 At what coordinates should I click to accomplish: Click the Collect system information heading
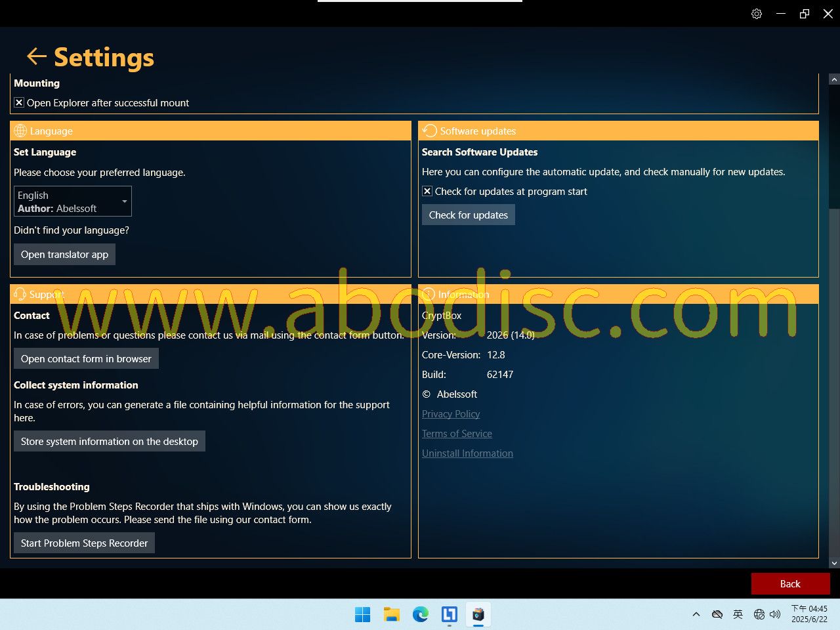(76, 385)
